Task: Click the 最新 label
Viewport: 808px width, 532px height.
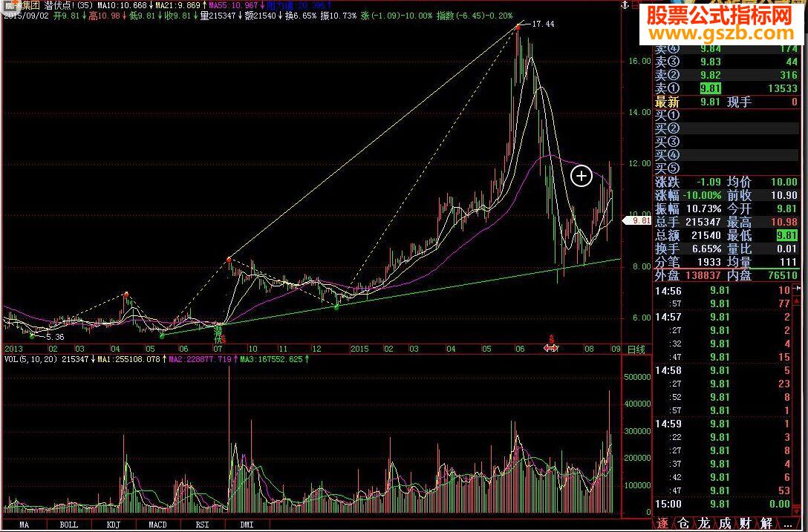Action: click(668, 102)
